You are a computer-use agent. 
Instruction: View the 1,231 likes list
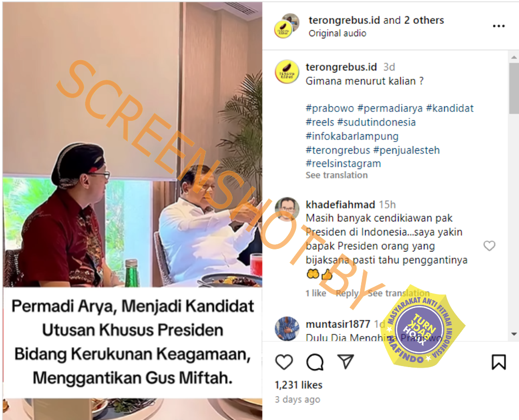click(x=298, y=385)
